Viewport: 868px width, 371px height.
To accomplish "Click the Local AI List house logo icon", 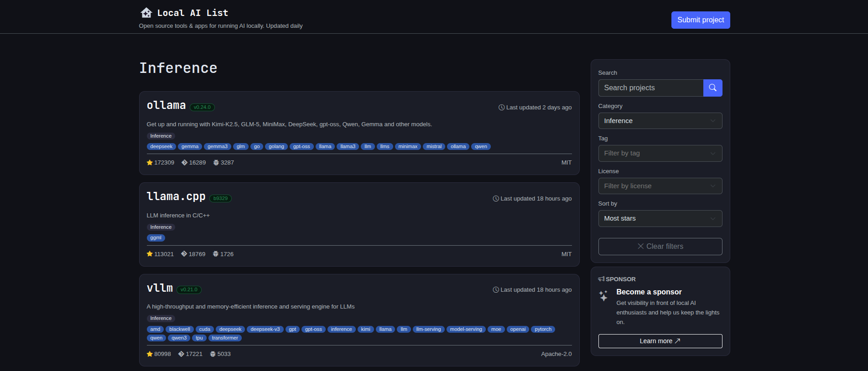I will 146,13.
